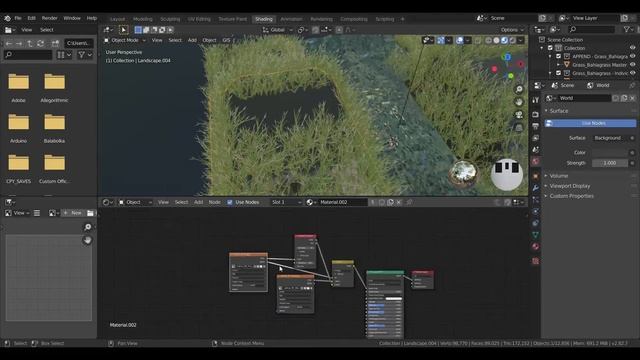Switch to the Layout workspace tab
This screenshot has height=360, width=640.
click(x=118, y=19)
